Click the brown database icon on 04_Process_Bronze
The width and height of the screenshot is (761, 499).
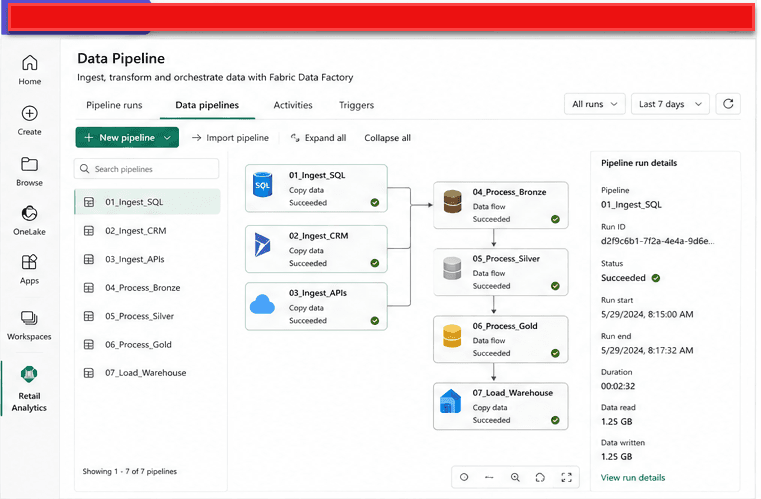click(x=452, y=201)
